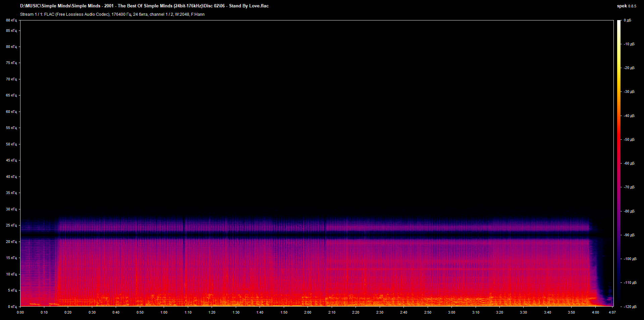Click the 50 кГц frequency axis label
The width and height of the screenshot is (644, 320).
(x=11, y=144)
